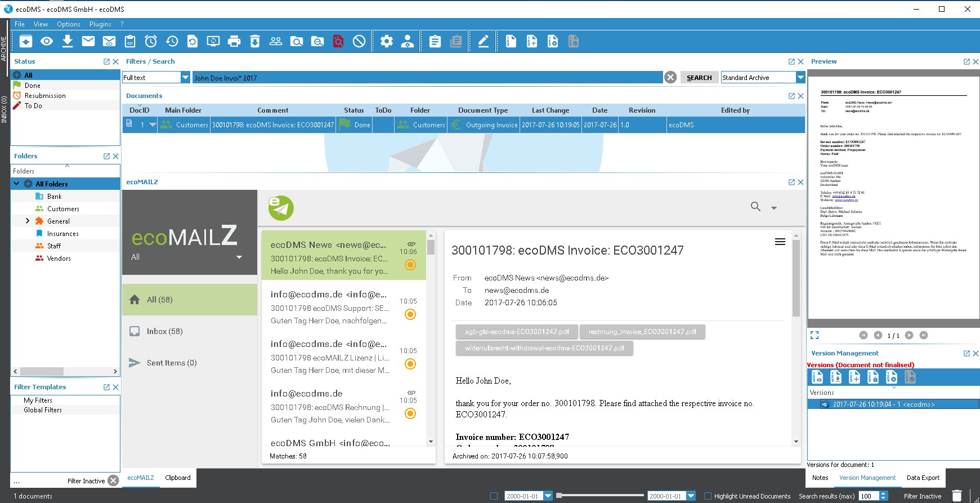Click the add new version page-plus toolbar icon
This screenshot has width=980, height=503.
[532, 41]
